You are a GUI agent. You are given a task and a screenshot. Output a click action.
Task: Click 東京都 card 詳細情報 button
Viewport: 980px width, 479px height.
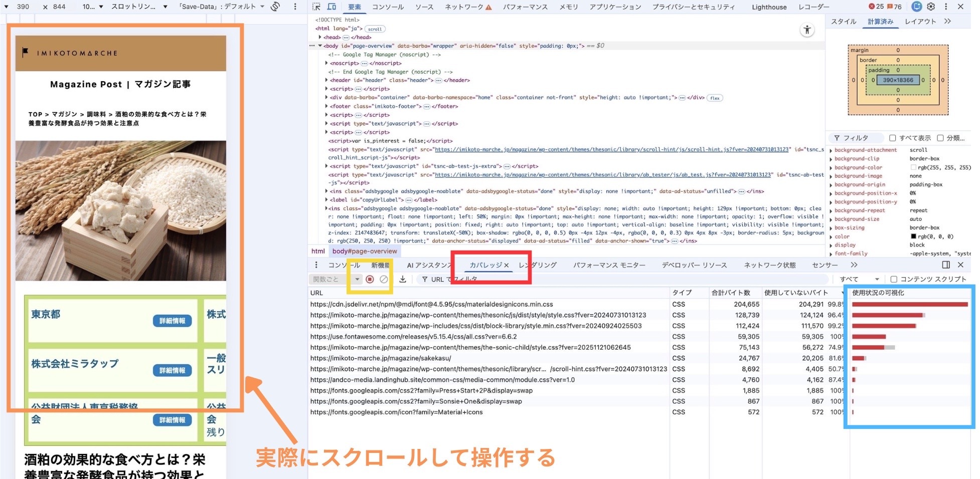(172, 321)
